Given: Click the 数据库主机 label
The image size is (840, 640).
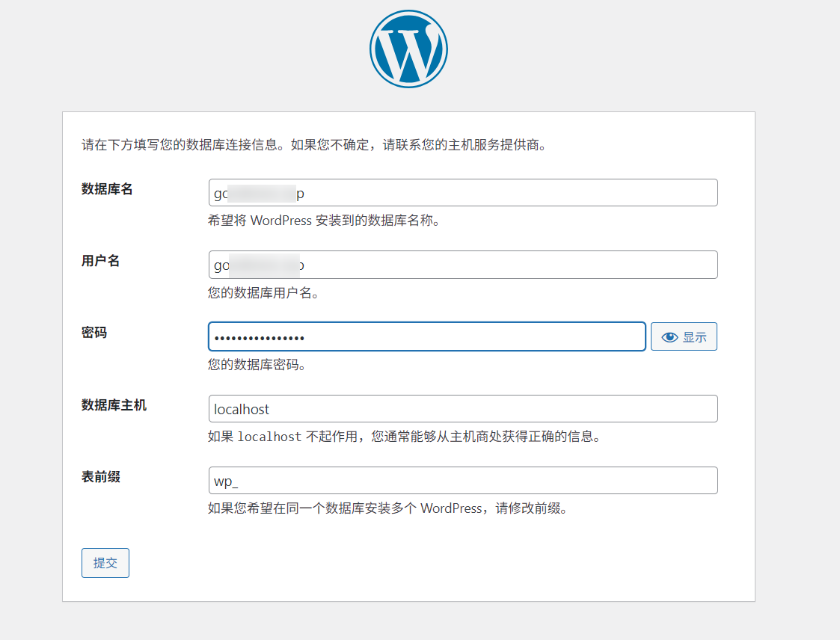Looking at the screenshot, I should point(114,405).
